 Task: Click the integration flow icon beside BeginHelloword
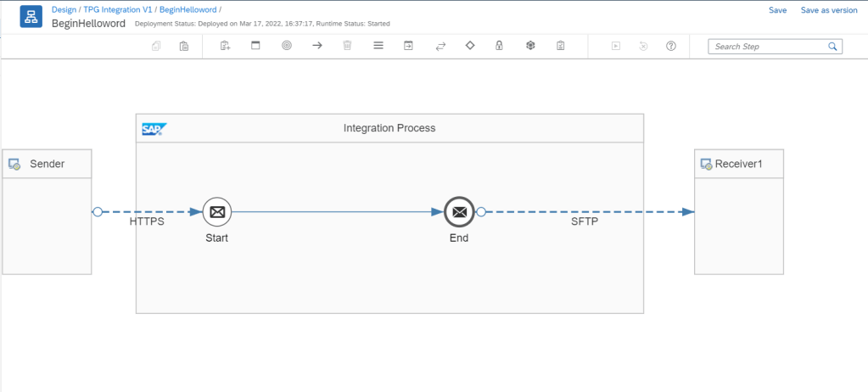pyautogui.click(x=31, y=17)
